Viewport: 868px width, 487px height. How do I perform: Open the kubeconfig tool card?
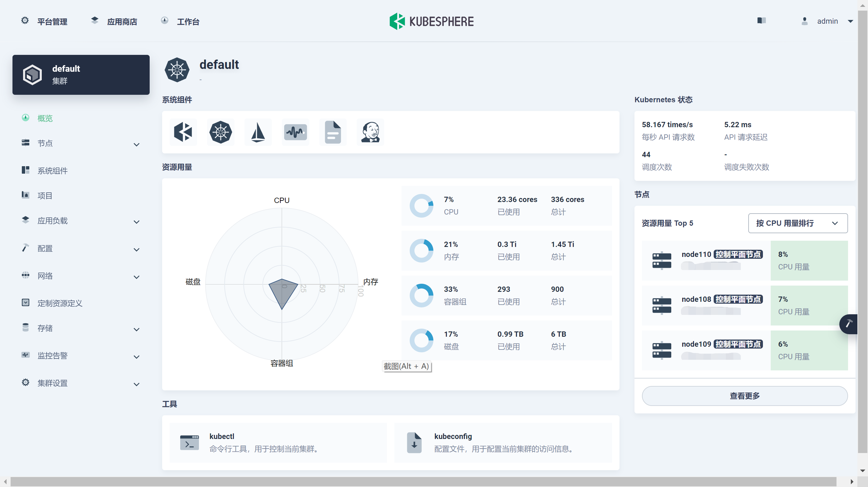(x=503, y=443)
